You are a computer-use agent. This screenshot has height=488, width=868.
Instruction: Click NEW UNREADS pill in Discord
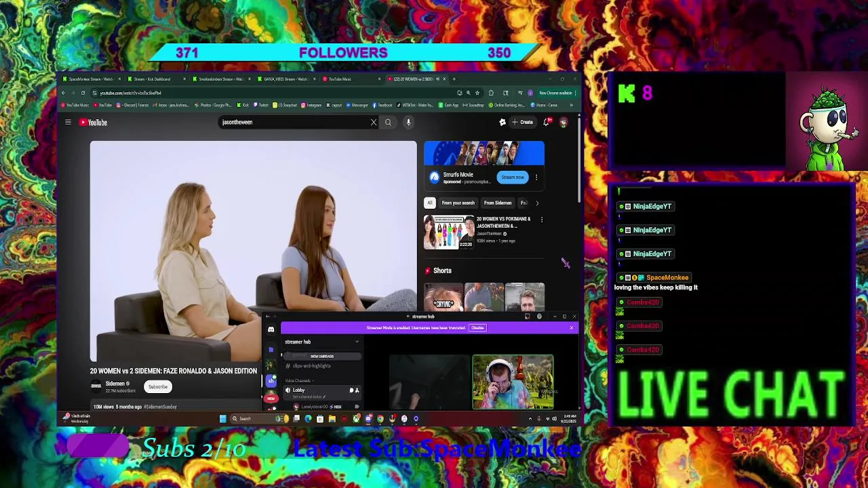(x=322, y=357)
